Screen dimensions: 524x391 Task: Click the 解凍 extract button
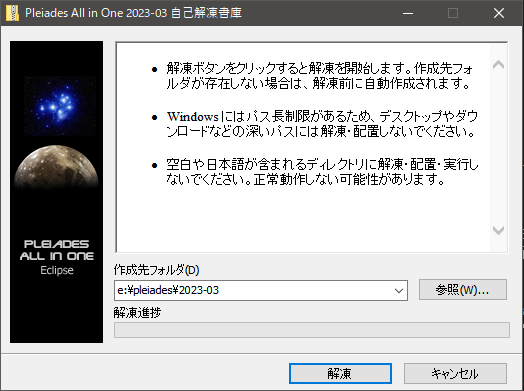tap(340, 373)
